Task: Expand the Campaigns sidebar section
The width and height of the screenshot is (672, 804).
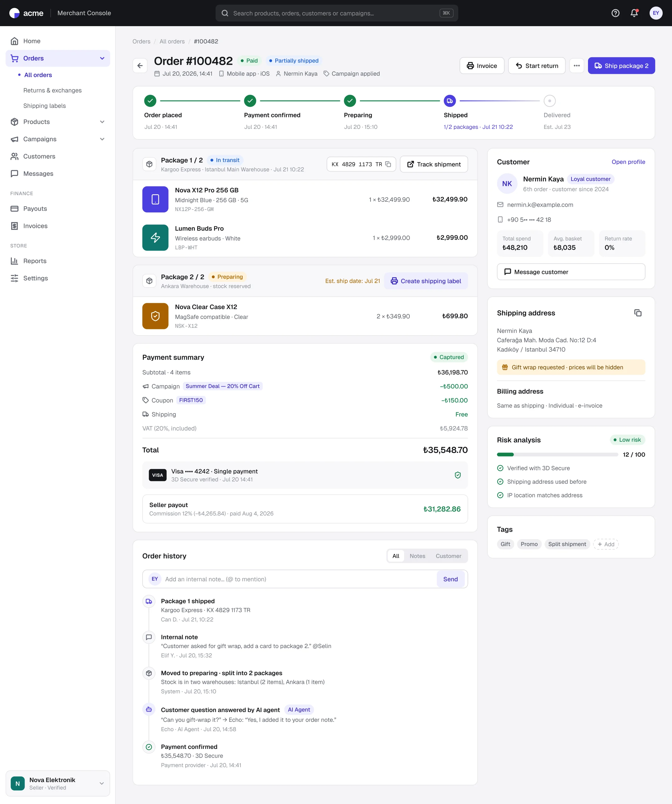Action: point(102,139)
